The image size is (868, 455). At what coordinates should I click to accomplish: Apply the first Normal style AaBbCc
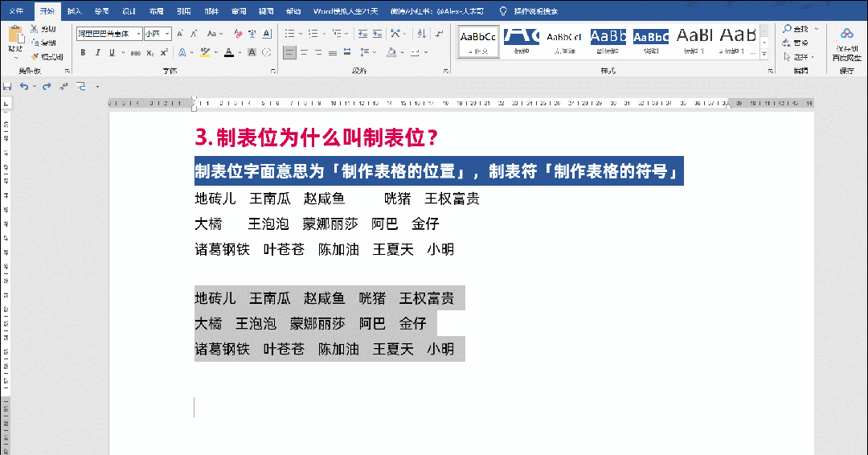[478, 42]
